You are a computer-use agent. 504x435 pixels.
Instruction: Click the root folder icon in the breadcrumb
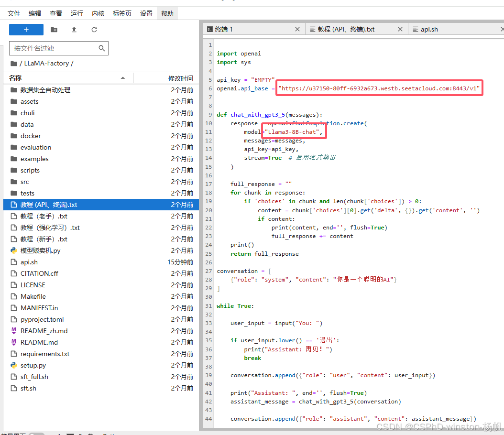tap(14, 63)
